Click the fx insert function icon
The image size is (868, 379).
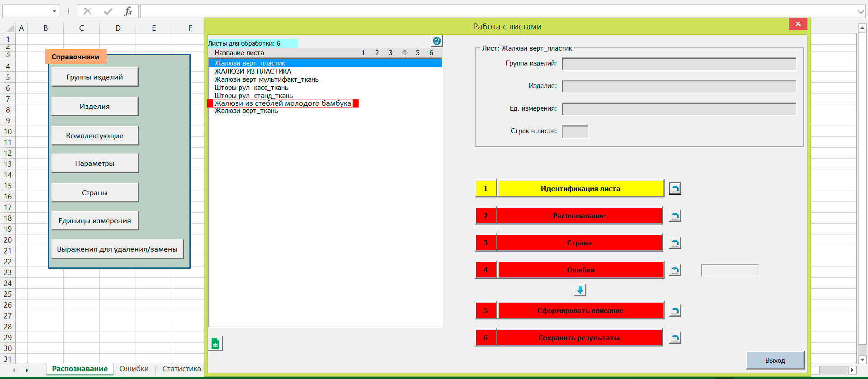(128, 11)
